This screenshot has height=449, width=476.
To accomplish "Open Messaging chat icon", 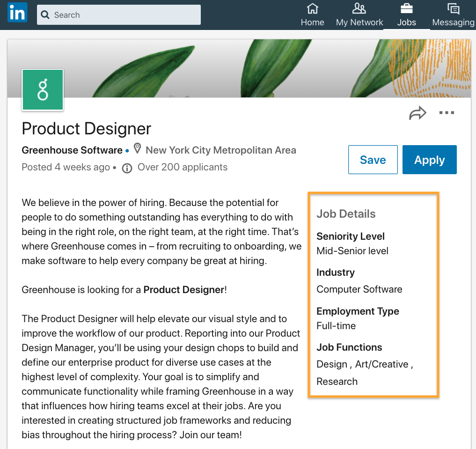I will 453,9.
